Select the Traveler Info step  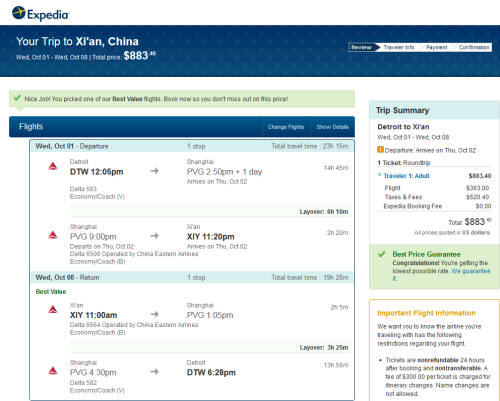[x=399, y=47]
